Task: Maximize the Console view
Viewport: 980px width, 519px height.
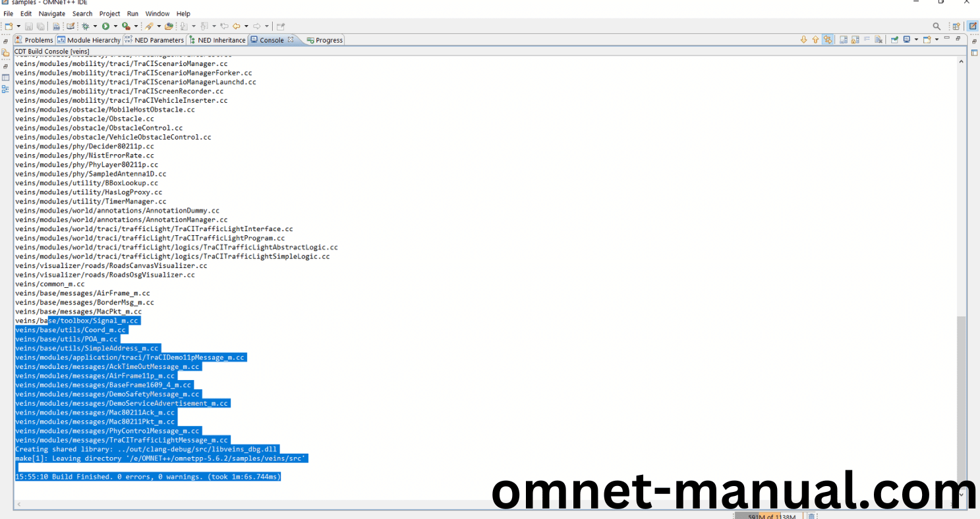Action: 958,39
